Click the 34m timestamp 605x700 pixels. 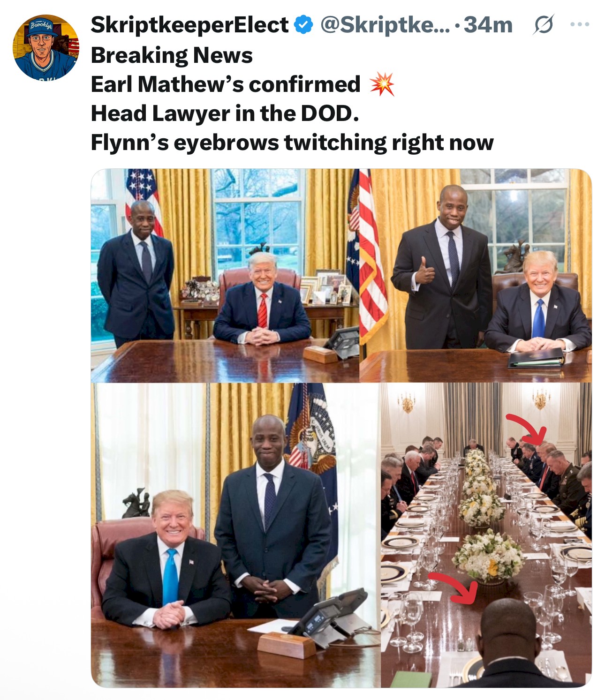[x=488, y=25]
